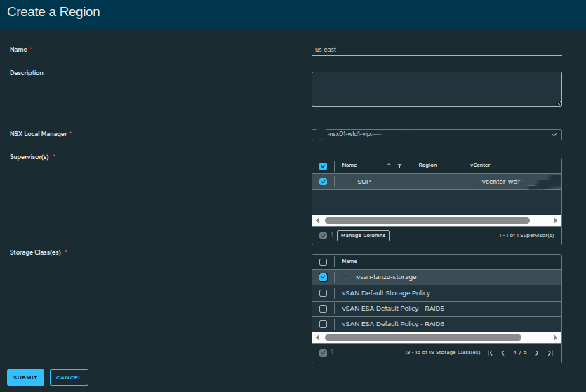
Task: Click into the Description text area
Action: (437, 89)
